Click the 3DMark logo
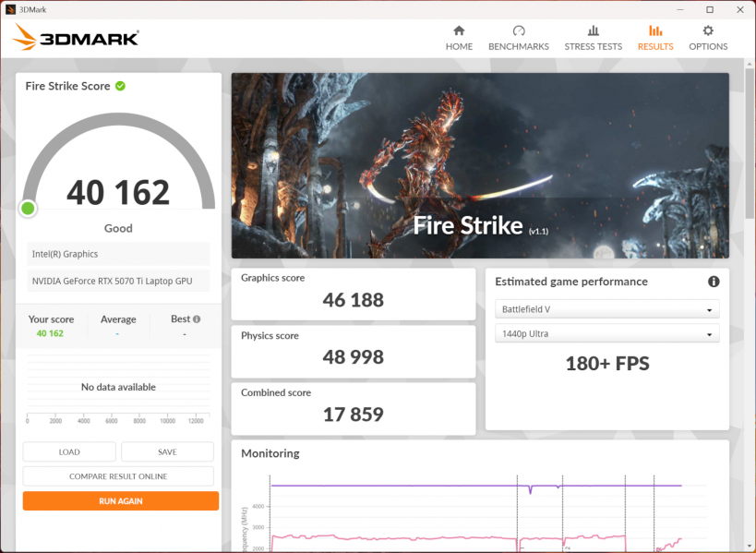 (76, 38)
